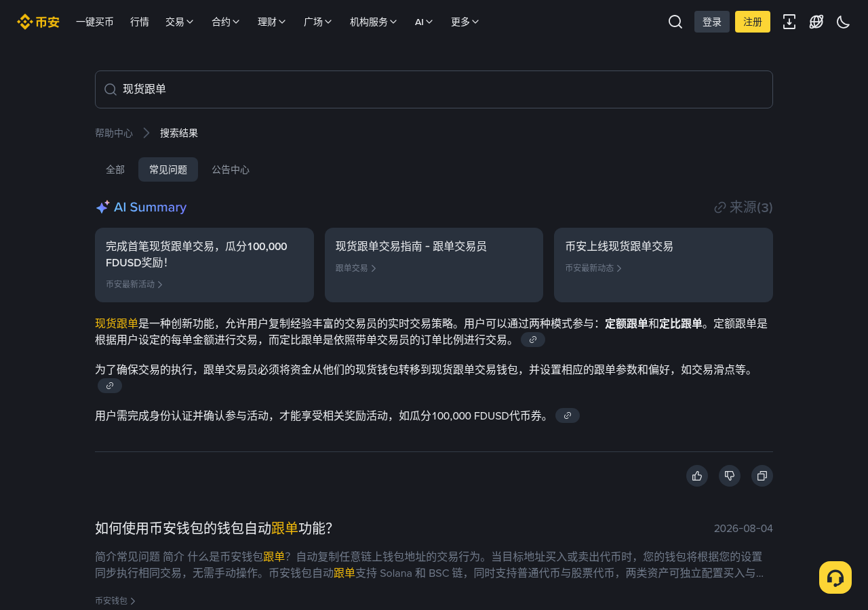This screenshot has width=868, height=610.
Task: Click the 注册 register button
Action: 753,22
